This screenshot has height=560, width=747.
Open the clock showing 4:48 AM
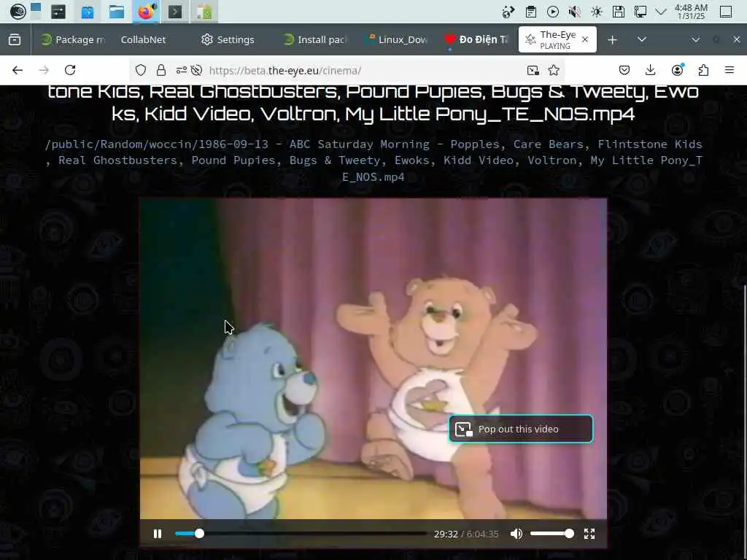pos(692,12)
